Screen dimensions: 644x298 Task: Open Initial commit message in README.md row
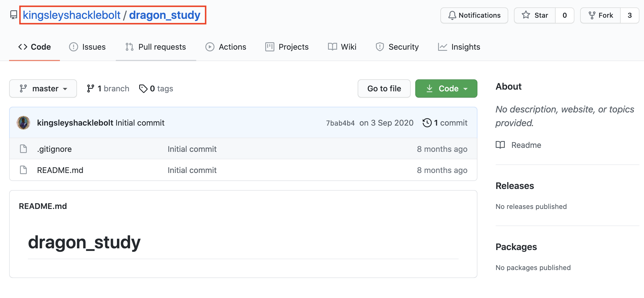192,170
